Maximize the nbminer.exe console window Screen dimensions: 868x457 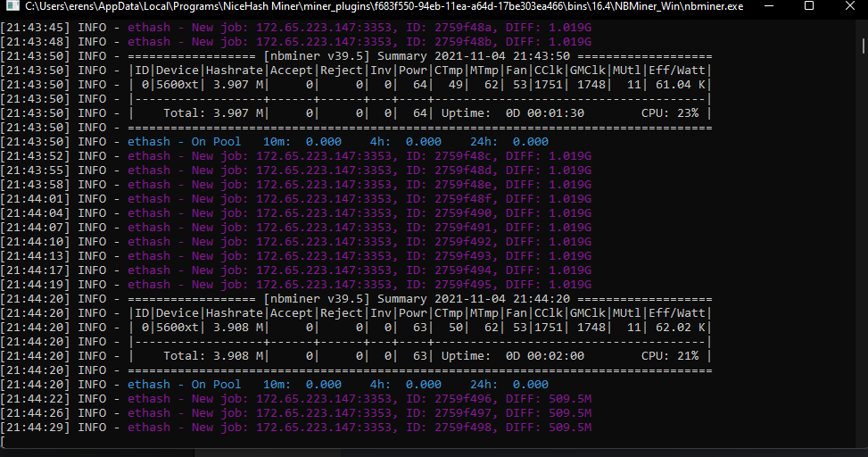pos(809,6)
